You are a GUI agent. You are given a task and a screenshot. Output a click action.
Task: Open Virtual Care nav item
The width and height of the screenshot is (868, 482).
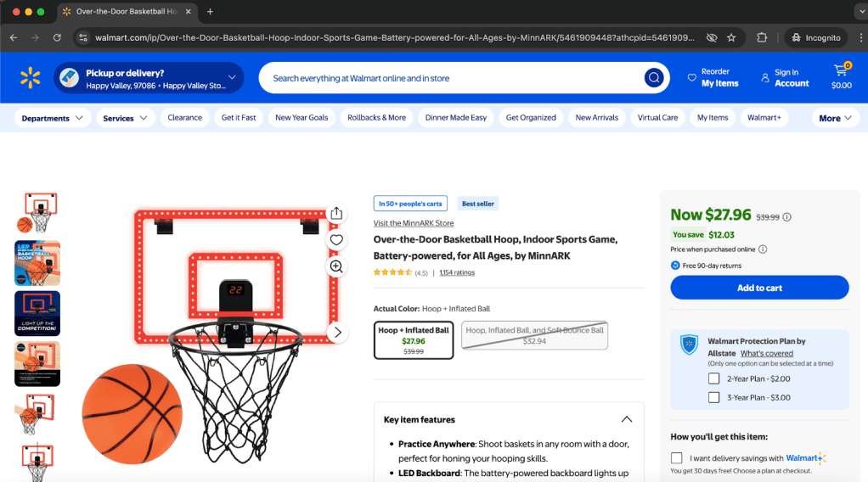point(657,118)
